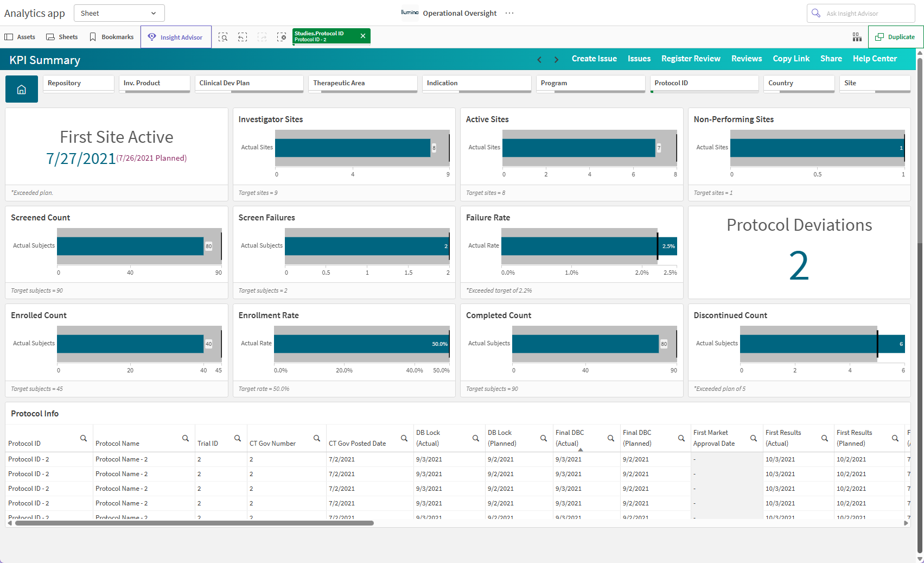Expand the Repository filter
The height and width of the screenshot is (563, 924).
[79, 84]
